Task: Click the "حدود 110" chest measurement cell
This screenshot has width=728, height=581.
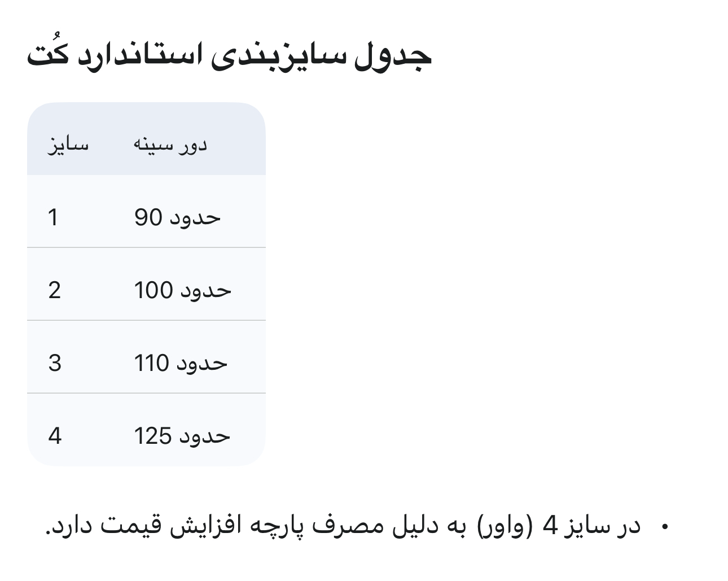Action: (x=180, y=363)
